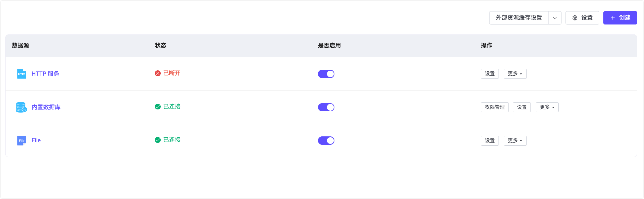Screen dimensions: 644x199
Task: Click 权限管理 for the built-in database
Action: [494, 107]
